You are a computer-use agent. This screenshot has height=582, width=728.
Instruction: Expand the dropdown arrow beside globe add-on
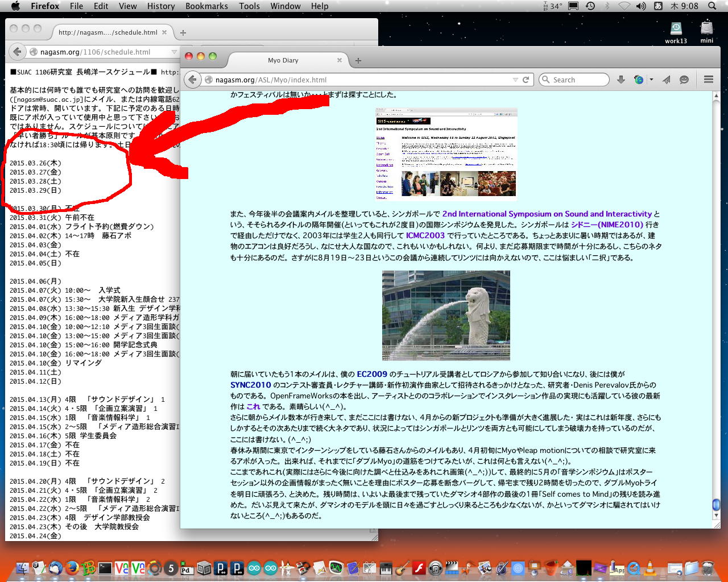(x=651, y=80)
